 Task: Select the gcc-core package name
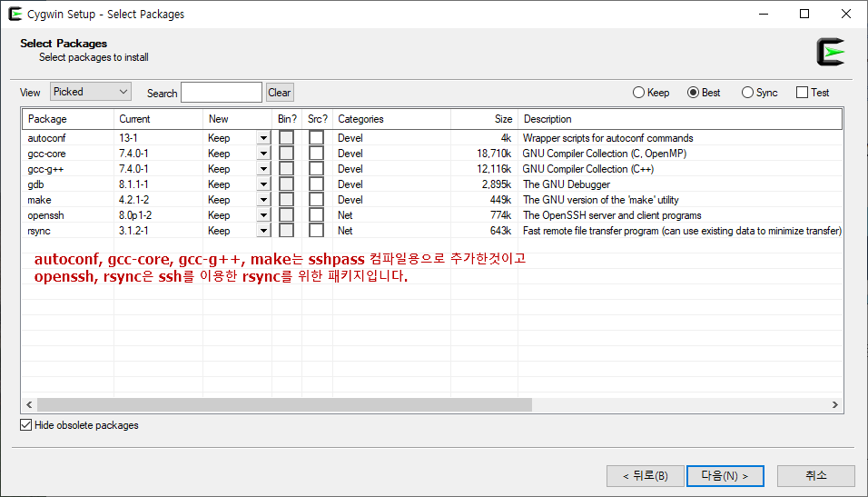pos(46,154)
